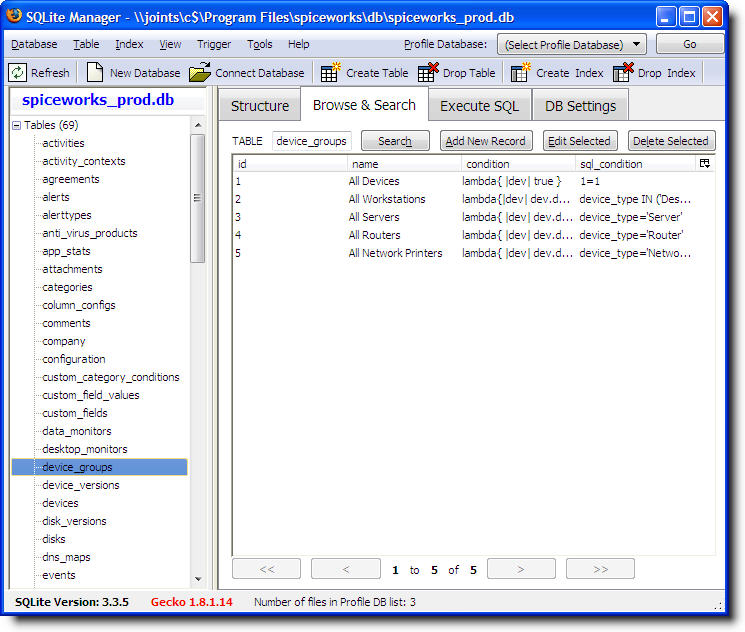The width and height of the screenshot is (745, 632).
Task: Click the TABLE name field device_groups
Action: 312,141
